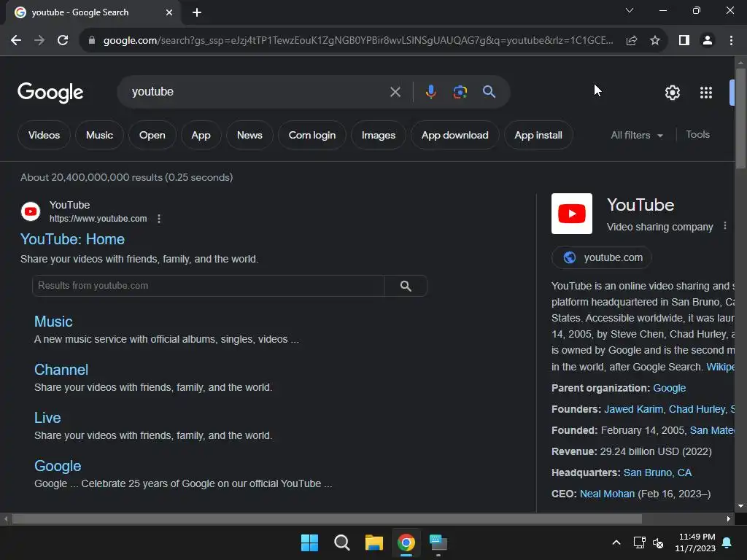Reload the Google search page
747x560 pixels.
63,41
